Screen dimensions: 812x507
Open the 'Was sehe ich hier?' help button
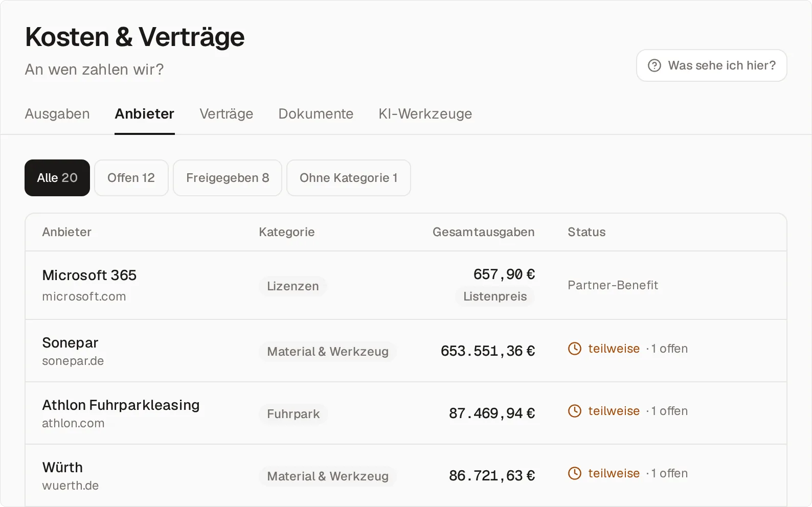click(x=711, y=65)
